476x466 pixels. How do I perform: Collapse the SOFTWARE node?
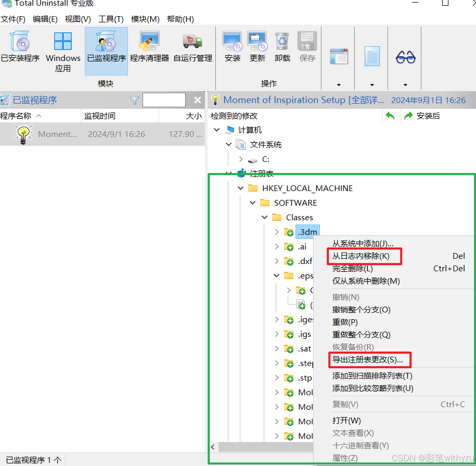coord(253,203)
